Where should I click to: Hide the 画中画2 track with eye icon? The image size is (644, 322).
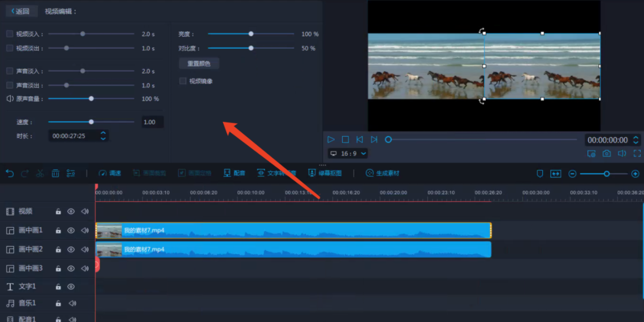[71, 249]
